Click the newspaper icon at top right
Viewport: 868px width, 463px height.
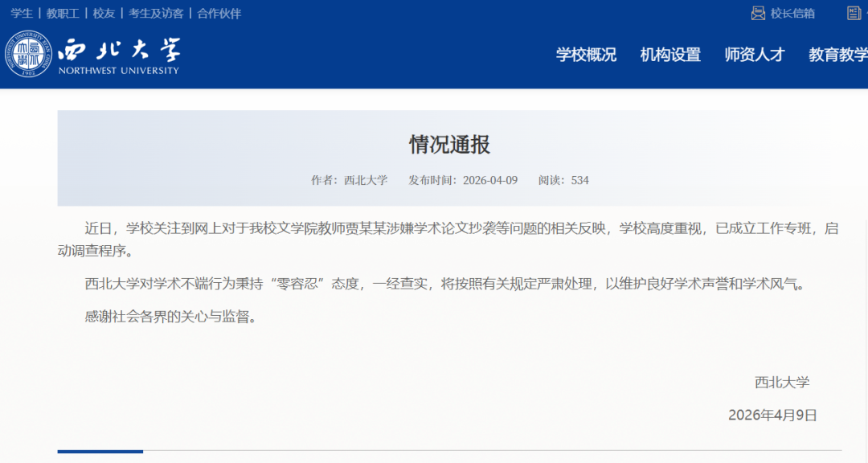point(854,13)
